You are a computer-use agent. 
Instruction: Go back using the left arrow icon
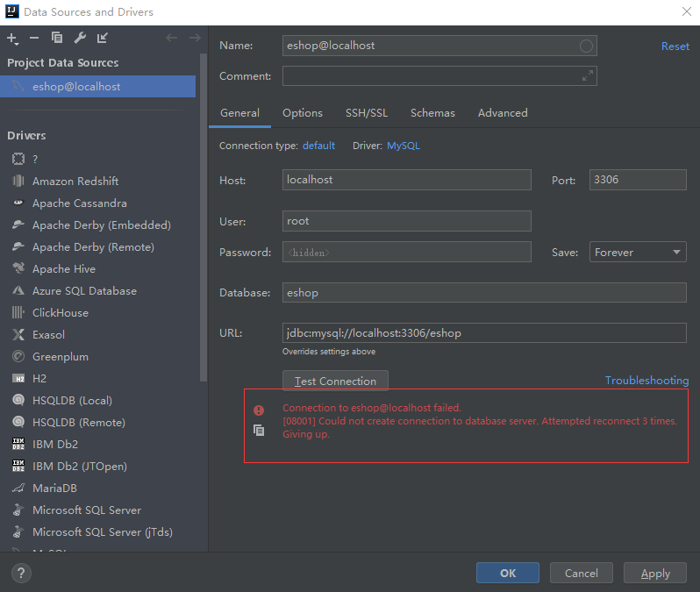pyautogui.click(x=171, y=38)
